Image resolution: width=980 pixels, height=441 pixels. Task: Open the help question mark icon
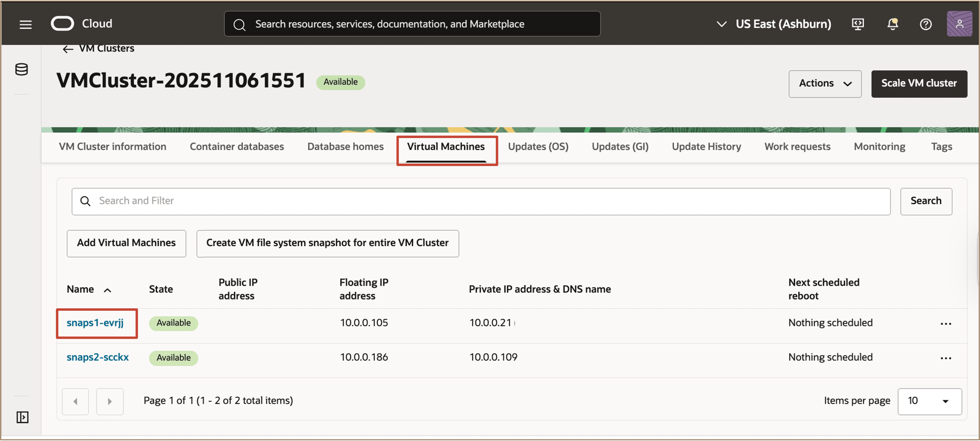pos(926,24)
